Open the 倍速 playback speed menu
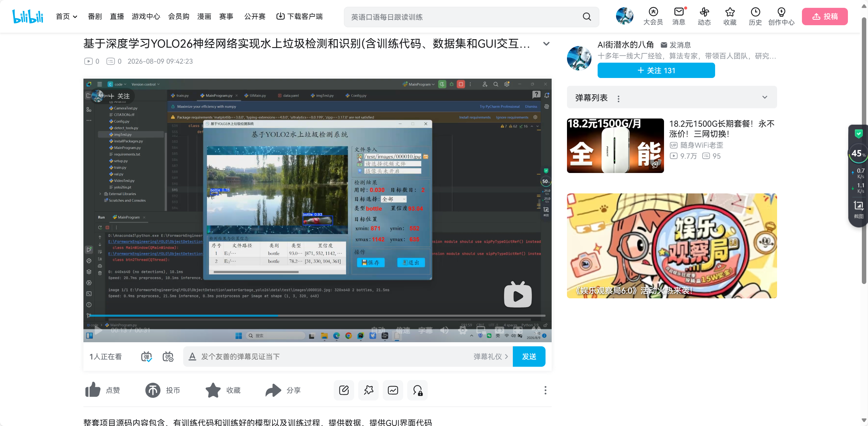 click(x=403, y=330)
